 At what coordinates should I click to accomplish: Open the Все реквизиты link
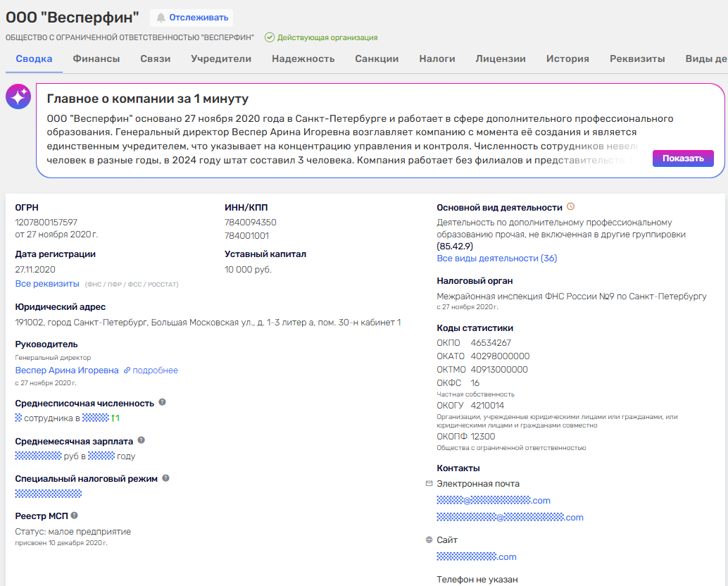click(47, 283)
